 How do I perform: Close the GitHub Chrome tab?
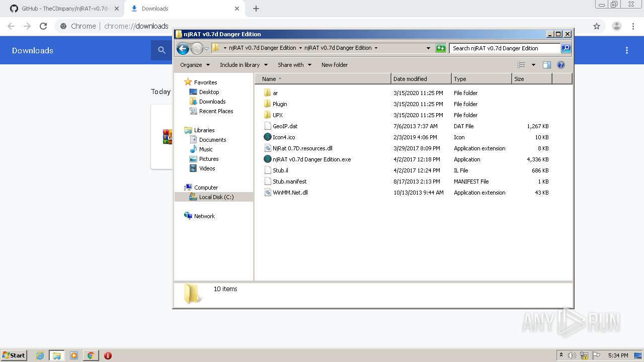(117, 9)
